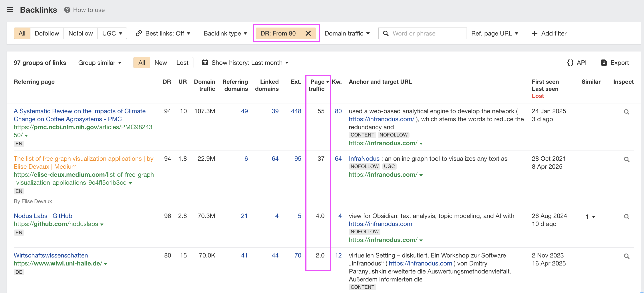Click referring domains 49 for PMC row
Image resolution: width=644 pixels, height=293 pixels.
[x=244, y=111]
